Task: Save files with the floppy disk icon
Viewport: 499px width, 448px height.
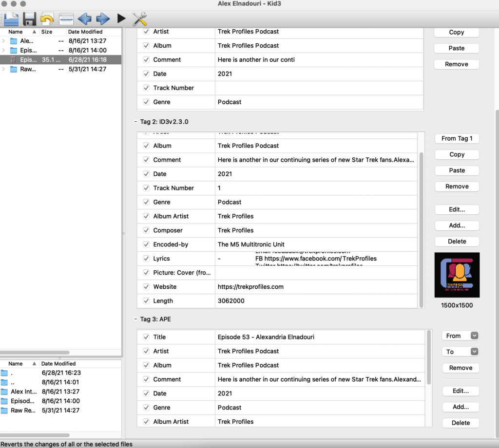Action: pyautogui.click(x=29, y=19)
